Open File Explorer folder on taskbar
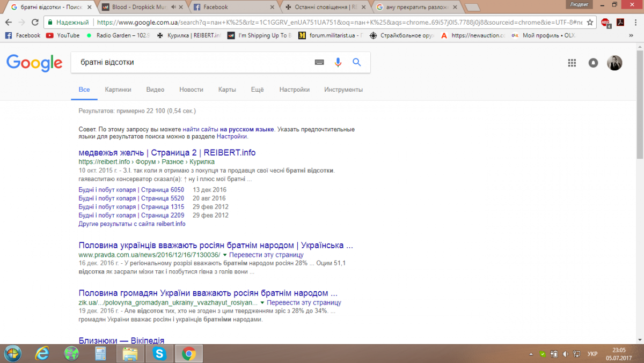644x363 pixels. pyautogui.click(x=130, y=353)
